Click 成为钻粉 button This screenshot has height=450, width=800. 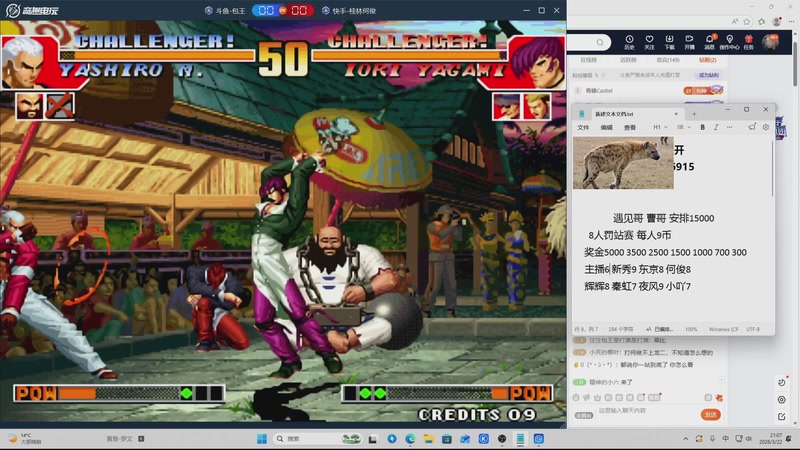708,75
